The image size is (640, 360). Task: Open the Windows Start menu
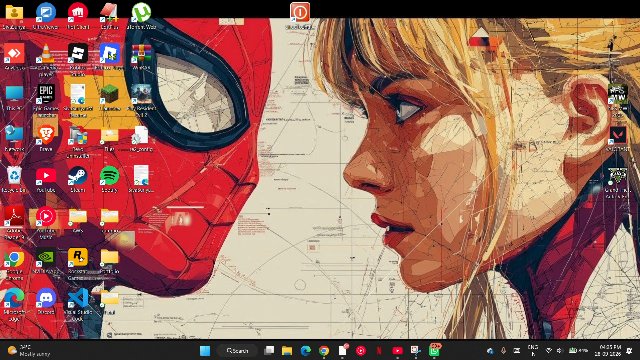[x=205, y=351]
